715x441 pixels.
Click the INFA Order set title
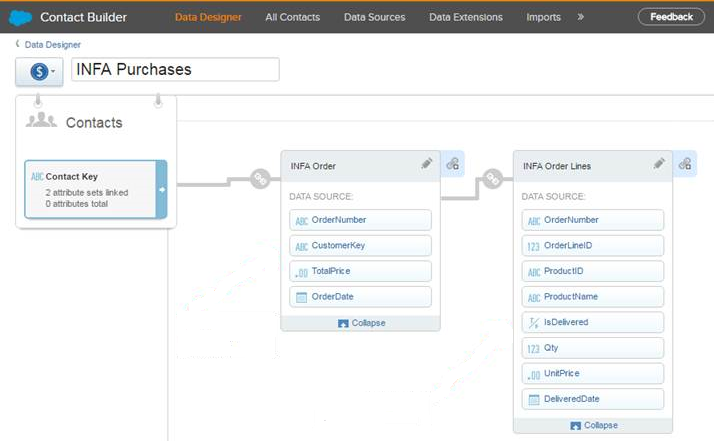313,166
